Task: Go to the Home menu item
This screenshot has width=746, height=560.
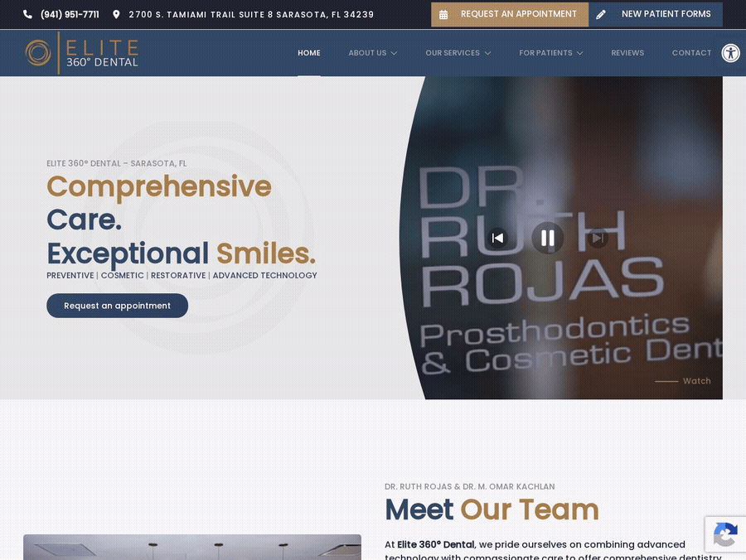Action: click(x=309, y=53)
